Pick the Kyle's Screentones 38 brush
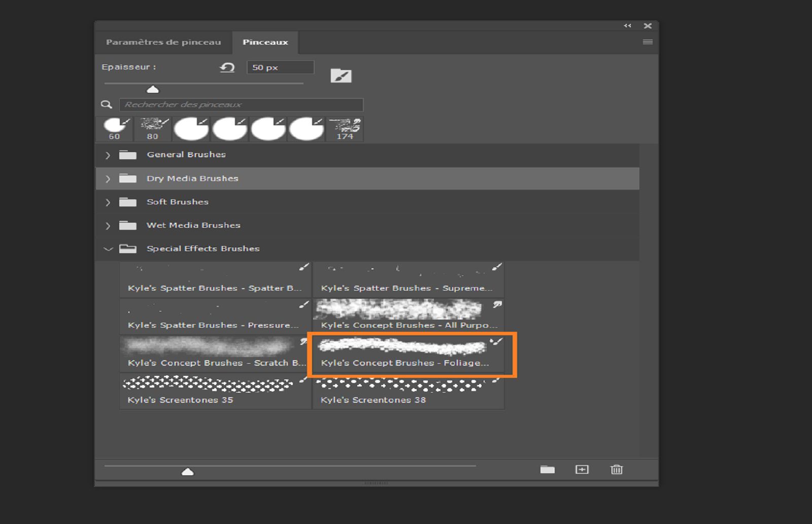Image resolution: width=812 pixels, height=524 pixels. tap(409, 391)
